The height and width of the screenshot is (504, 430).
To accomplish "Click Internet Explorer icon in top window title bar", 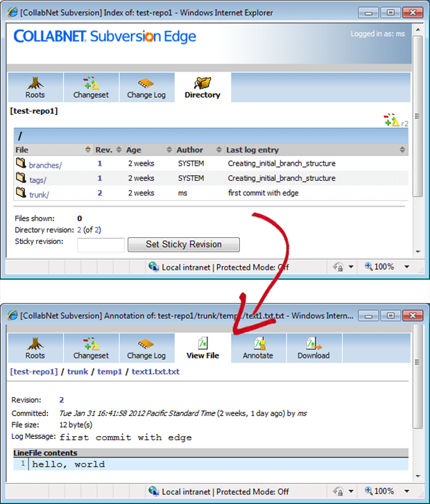I will point(12,12).
